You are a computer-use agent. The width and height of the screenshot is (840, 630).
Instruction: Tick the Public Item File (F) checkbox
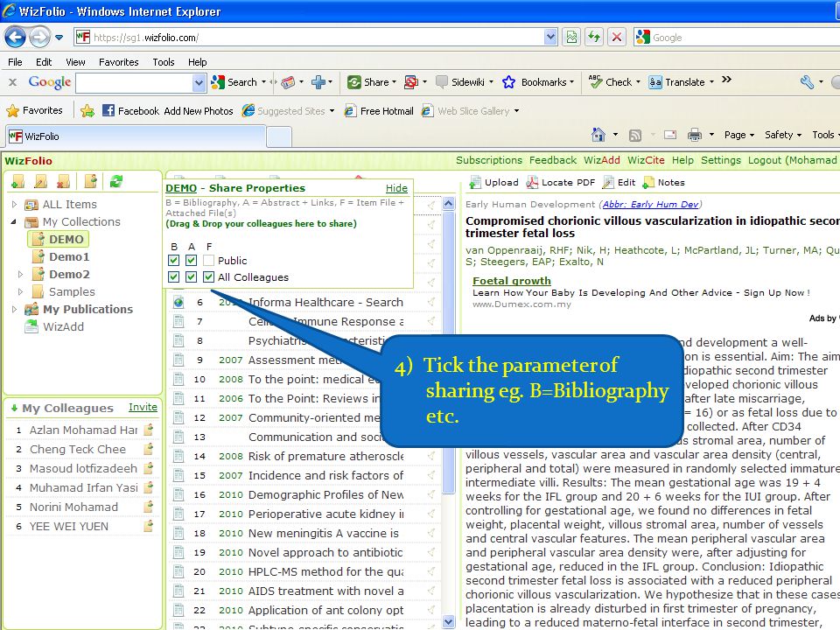[208, 261]
